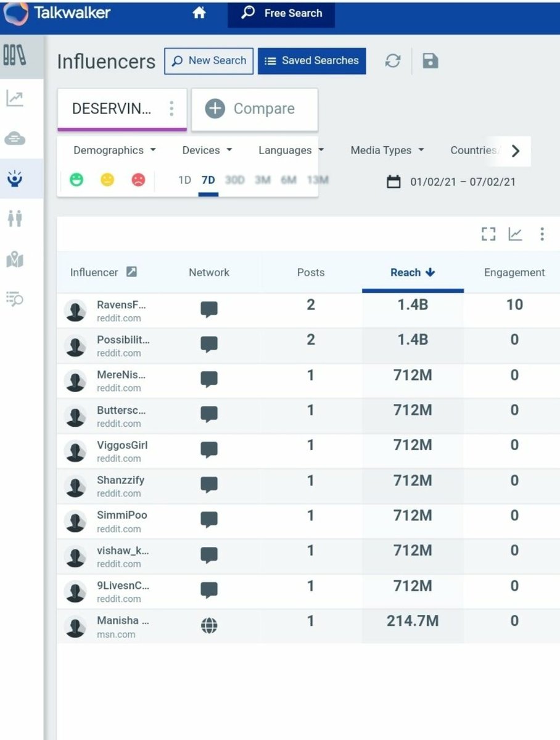Go to home via house icon

(199, 13)
